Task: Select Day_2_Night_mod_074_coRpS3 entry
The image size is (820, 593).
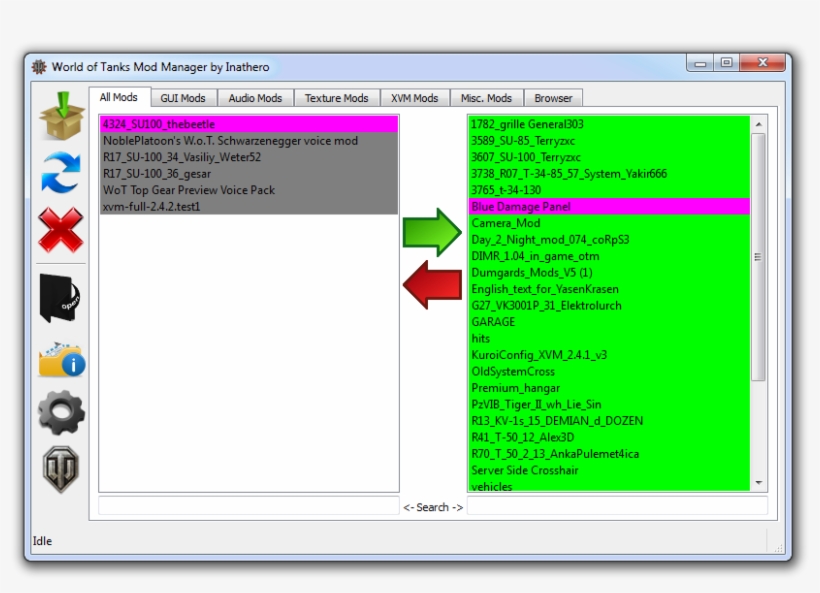Action: (x=609, y=240)
